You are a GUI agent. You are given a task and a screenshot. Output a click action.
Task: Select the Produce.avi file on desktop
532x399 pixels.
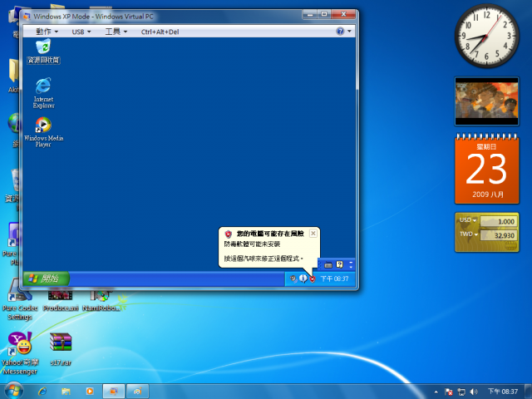pyautogui.click(x=61, y=301)
